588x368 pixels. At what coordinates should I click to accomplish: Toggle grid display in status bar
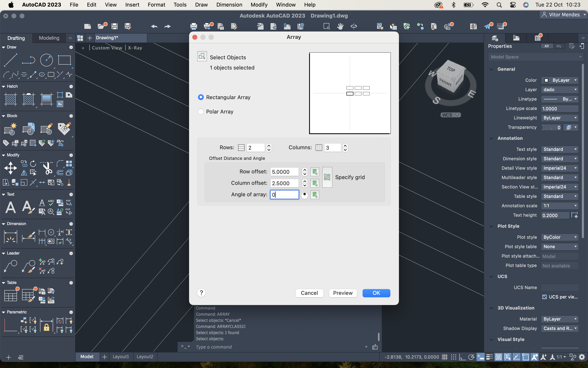click(444, 357)
